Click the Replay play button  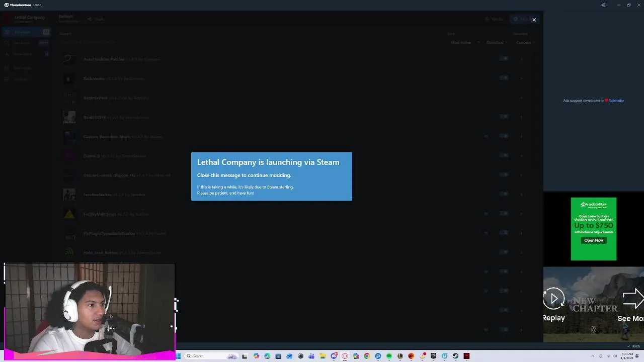pos(554,299)
